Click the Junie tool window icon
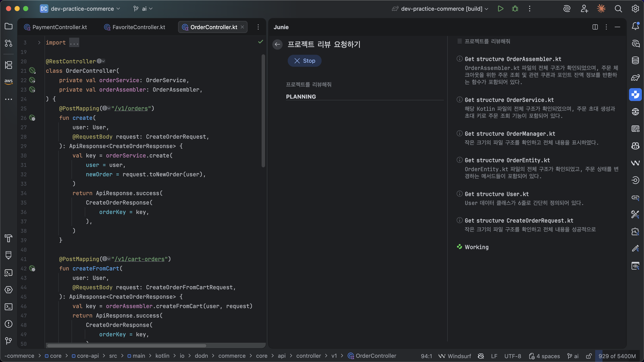The image size is (644, 362). (x=635, y=95)
